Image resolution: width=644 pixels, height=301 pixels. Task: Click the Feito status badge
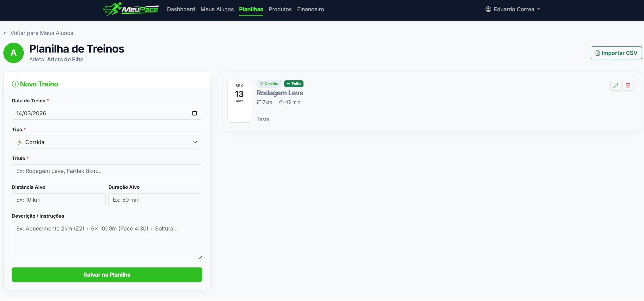[x=294, y=84]
